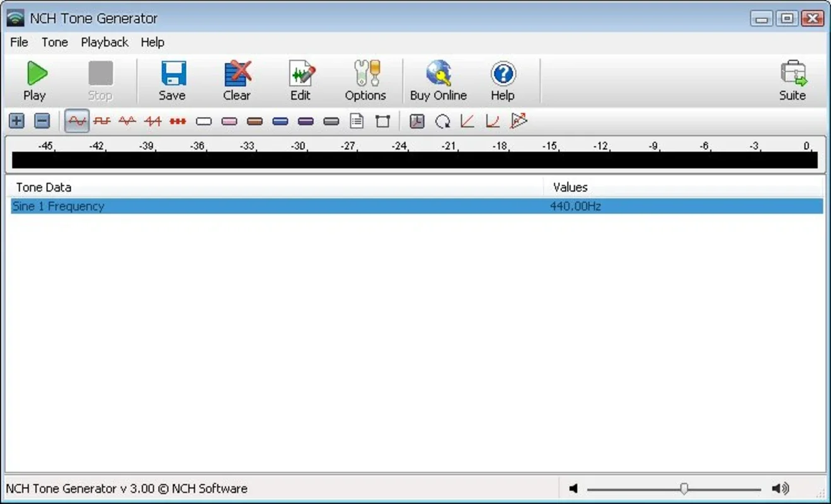Click the volume slider handle
Screen dimensions: 831x504
(684, 488)
